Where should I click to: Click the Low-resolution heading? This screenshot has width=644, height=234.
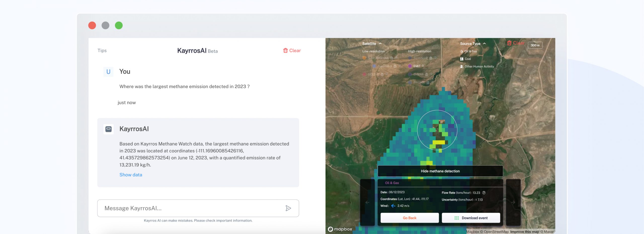(x=373, y=51)
